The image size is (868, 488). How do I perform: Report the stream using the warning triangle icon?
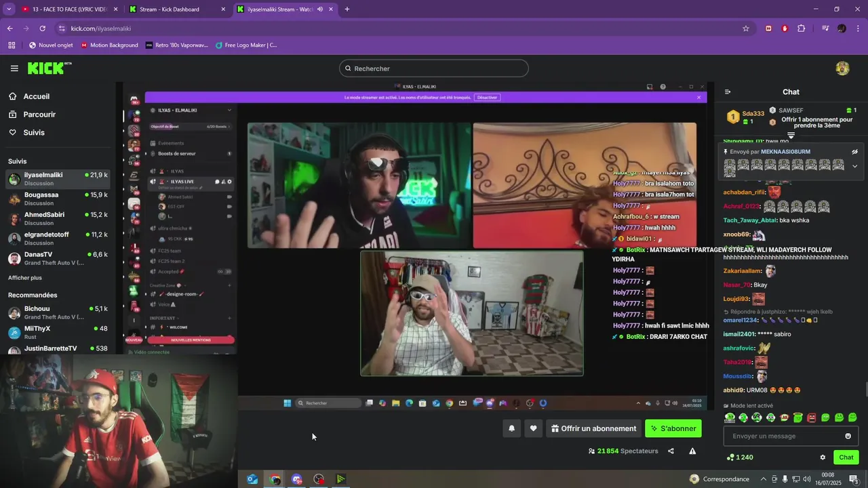pos(692,451)
